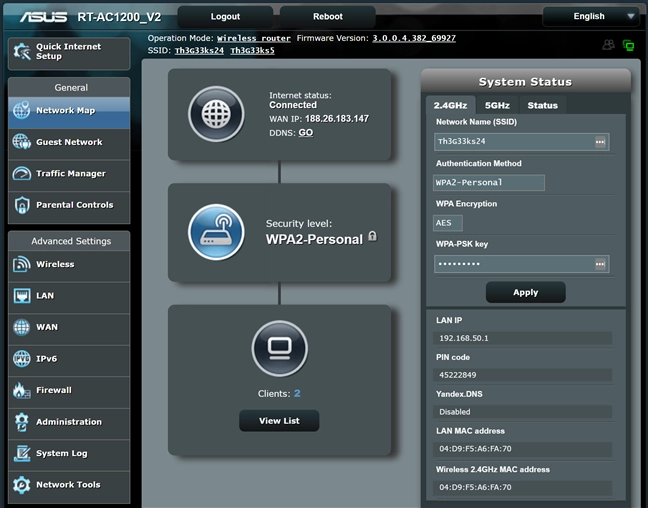This screenshot has height=508, width=648.
Task: Click the padlock icon beside WPA2-Personal
Action: 372,236
